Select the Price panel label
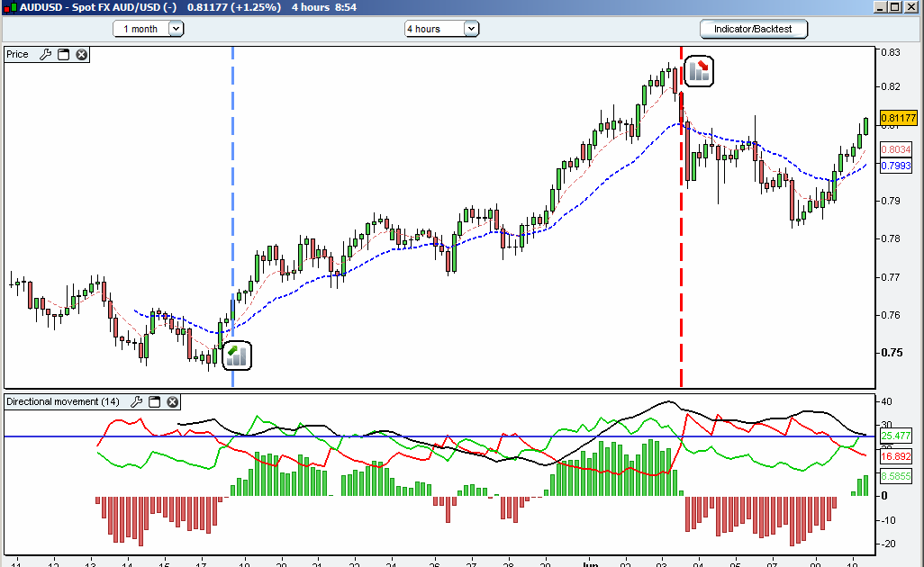 [x=18, y=55]
